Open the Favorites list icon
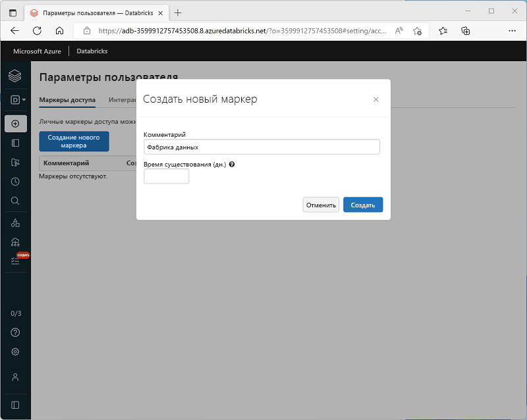The image size is (527, 420). point(443,31)
